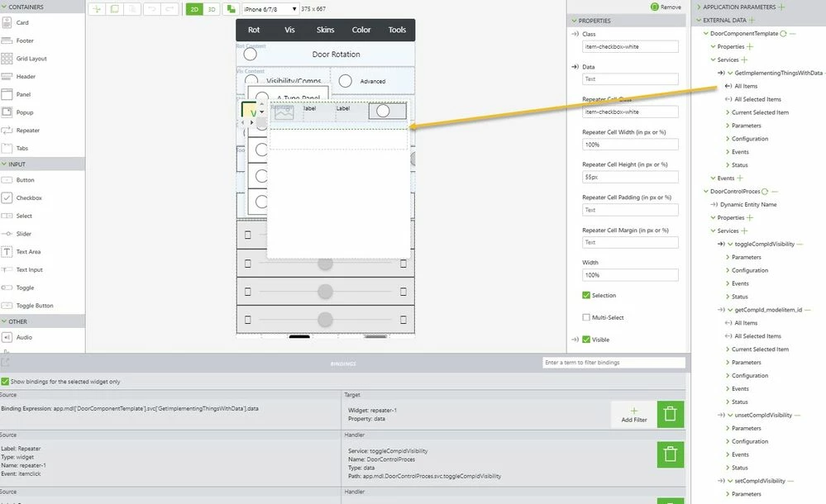Click the filter bindings search box
The height and width of the screenshot is (504, 826).
614,363
